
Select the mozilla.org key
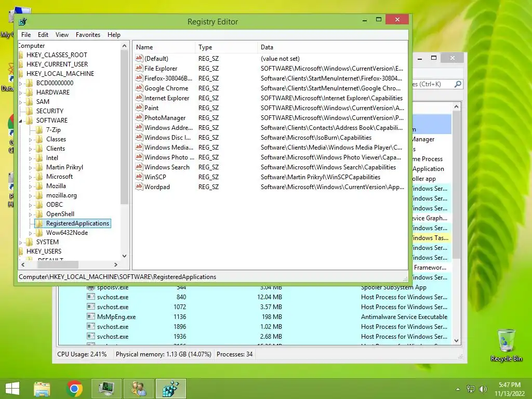tap(61, 195)
